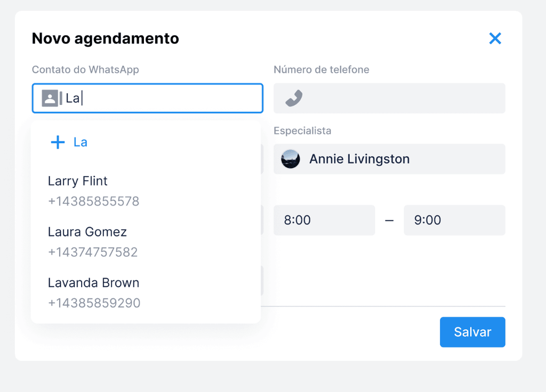
Task: Click the Especialista label text
Action: [x=302, y=130]
